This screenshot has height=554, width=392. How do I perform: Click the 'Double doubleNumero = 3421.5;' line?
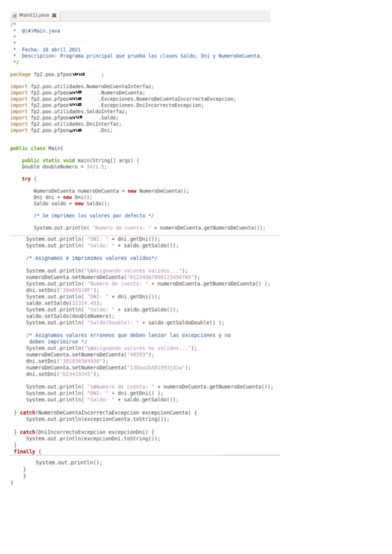64,167
